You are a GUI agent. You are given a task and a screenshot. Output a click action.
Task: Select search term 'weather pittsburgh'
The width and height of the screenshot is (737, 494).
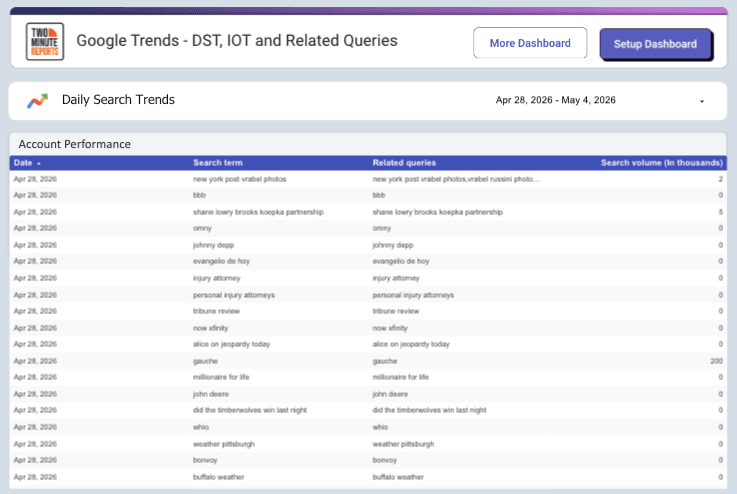(224, 443)
